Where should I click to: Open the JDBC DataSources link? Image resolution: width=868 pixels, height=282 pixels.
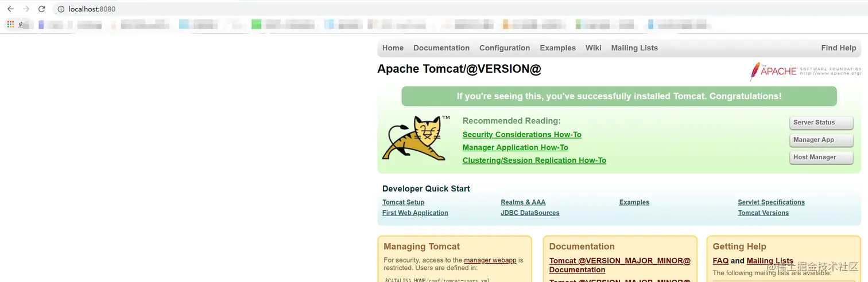coord(530,213)
